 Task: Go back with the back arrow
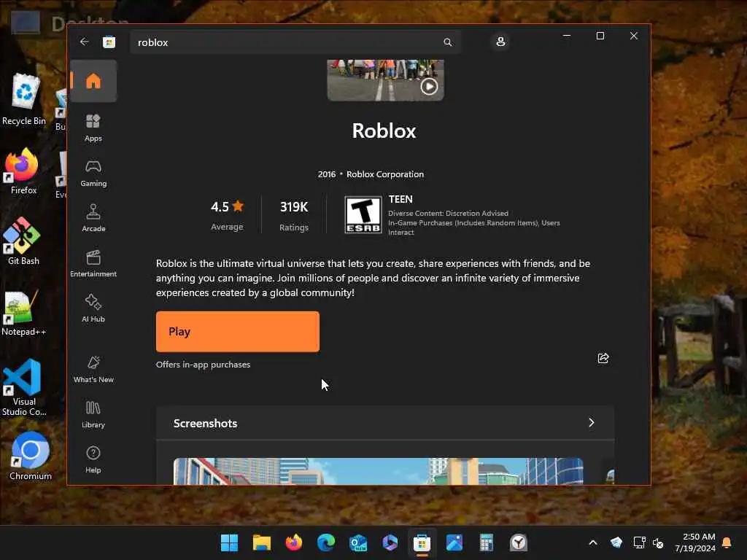click(x=85, y=42)
